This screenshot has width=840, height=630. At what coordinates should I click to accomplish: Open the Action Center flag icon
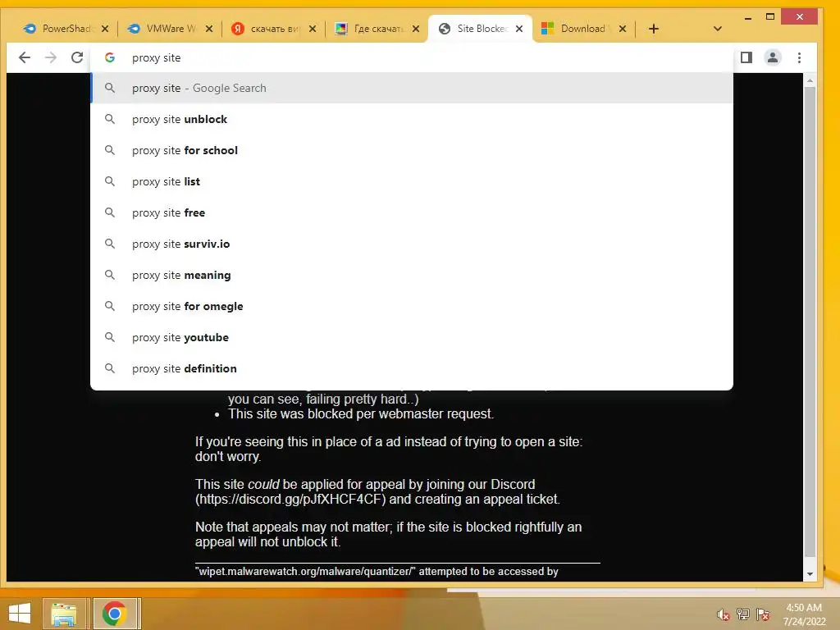[x=763, y=614]
